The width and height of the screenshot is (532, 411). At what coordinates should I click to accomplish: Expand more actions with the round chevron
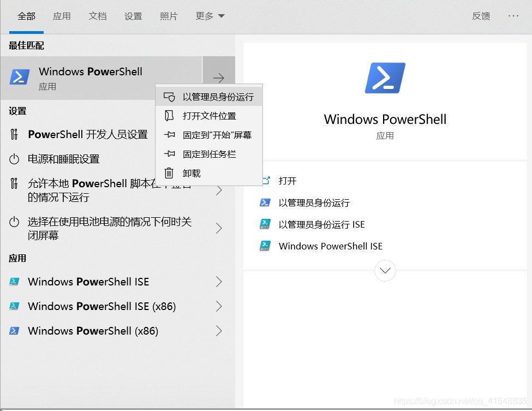tap(385, 270)
